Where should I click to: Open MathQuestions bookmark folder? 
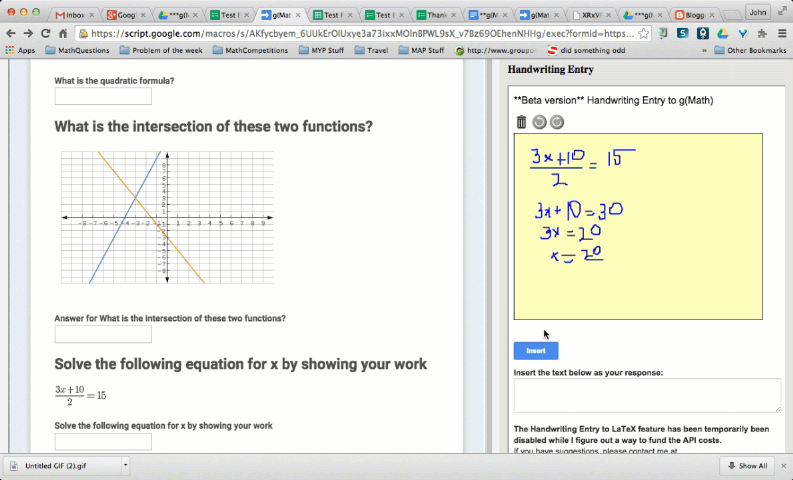click(77, 50)
